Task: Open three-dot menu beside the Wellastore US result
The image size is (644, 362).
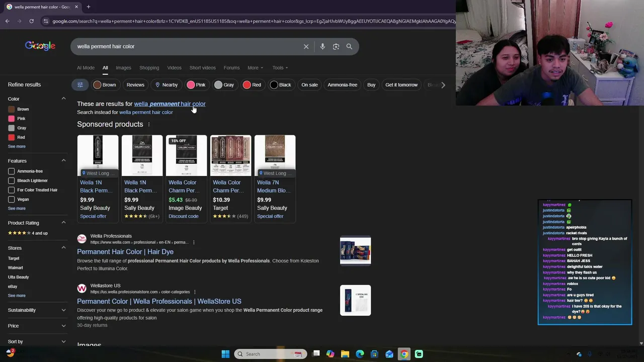Action: point(195,292)
